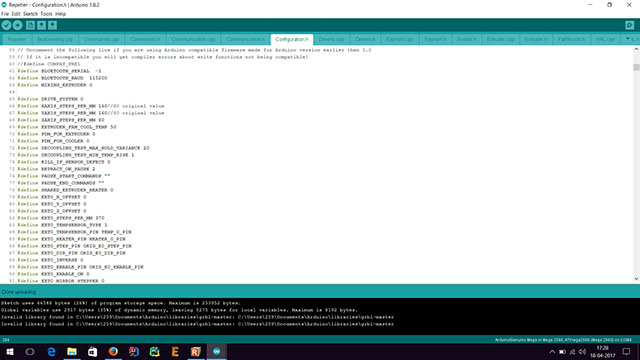Click the volume icon in system tray
640x360 pixels.
tap(582, 352)
